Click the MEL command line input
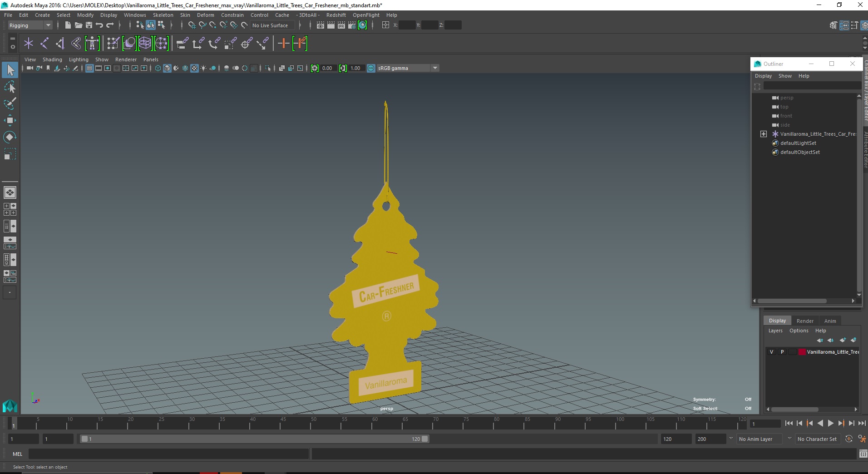 [x=169, y=454]
